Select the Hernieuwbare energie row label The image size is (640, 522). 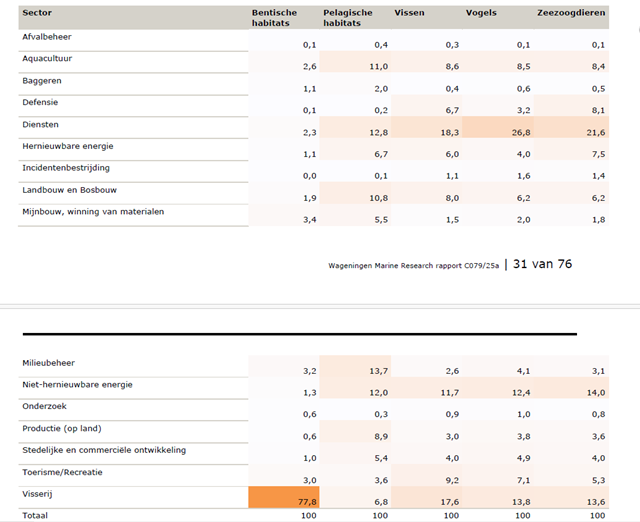68,146
